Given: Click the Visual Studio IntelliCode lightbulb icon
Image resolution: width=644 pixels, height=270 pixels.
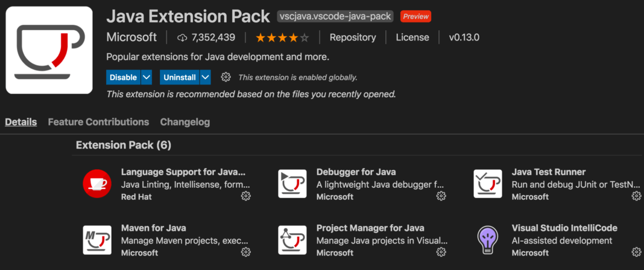Looking at the screenshot, I should click(487, 240).
